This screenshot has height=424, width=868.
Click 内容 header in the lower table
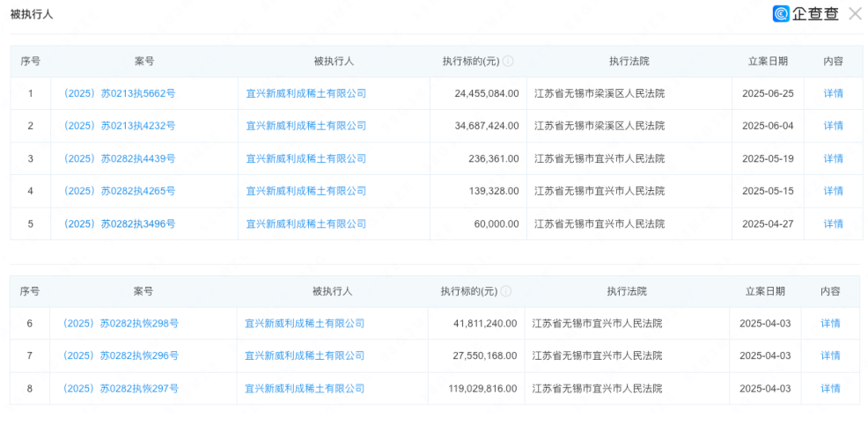[x=830, y=291]
